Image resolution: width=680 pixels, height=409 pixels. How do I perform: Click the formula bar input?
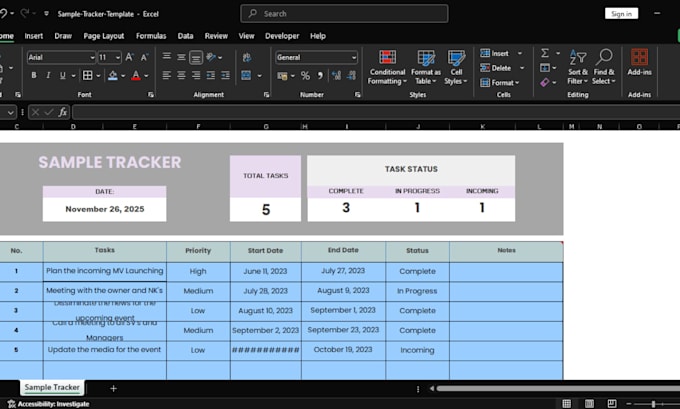tap(376, 112)
